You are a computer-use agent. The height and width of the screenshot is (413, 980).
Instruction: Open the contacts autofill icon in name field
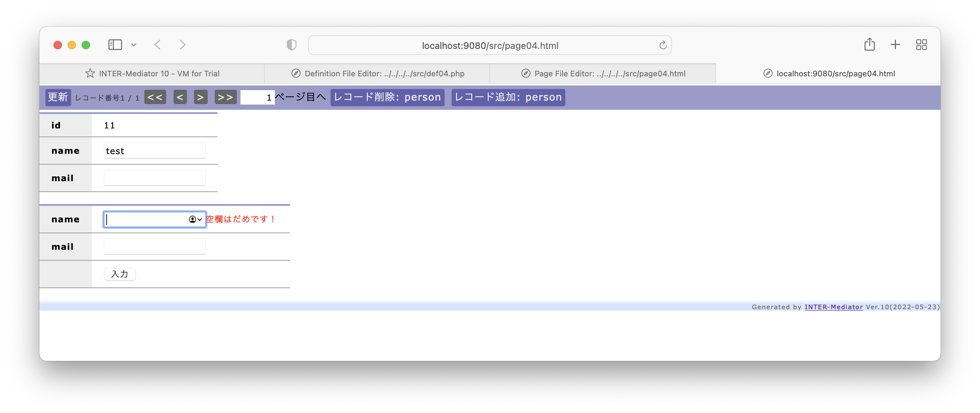195,220
